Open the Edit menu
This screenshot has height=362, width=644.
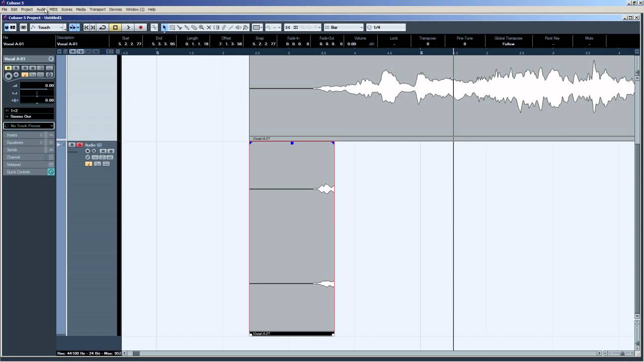[x=14, y=10]
